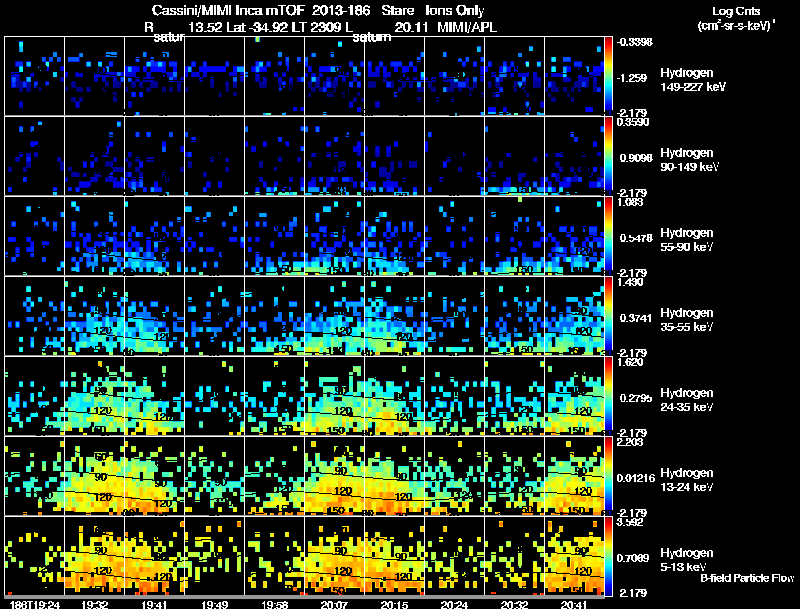Image resolution: width=800 pixels, height=609 pixels.
Task: Click the color bar for Hydrogen 149-227 keV
Action: pyautogui.click(x=610, y=76)
